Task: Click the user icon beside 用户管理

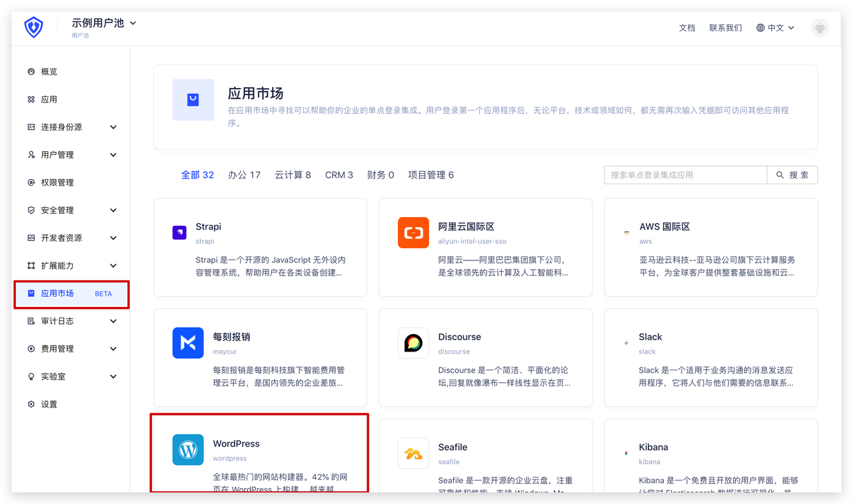Action: coord(31,154)
